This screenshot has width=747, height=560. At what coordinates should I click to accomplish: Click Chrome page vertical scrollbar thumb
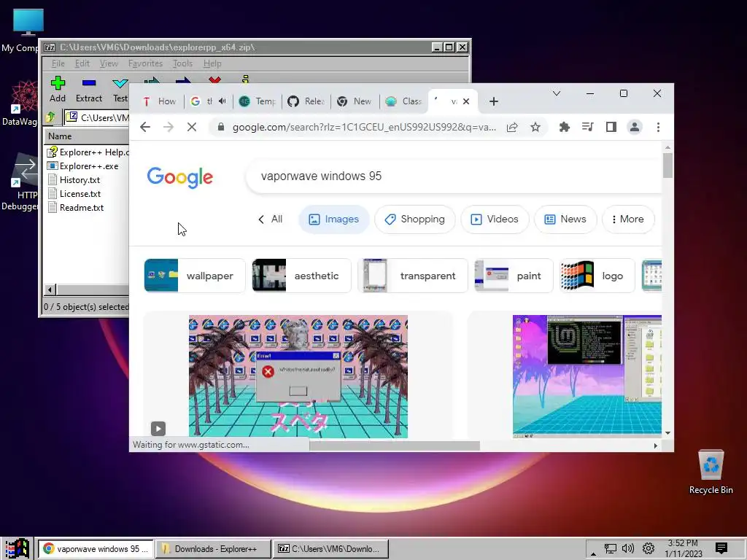click(x=667, y=165)
